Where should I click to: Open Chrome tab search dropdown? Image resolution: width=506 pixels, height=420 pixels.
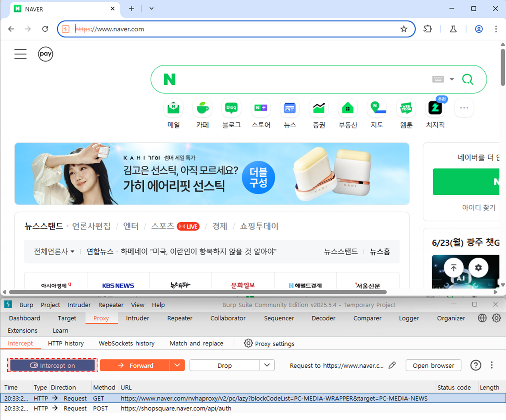click(151, 9)
